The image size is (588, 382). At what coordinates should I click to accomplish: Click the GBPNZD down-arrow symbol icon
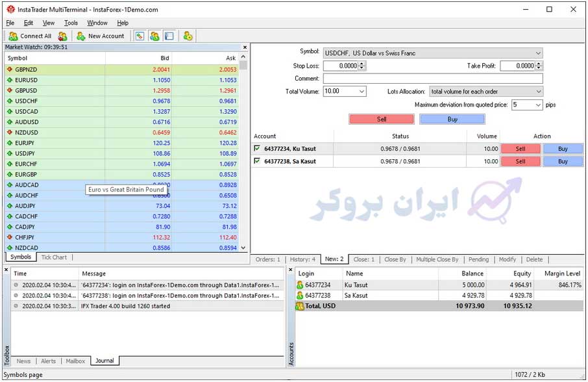click(10, 70)
